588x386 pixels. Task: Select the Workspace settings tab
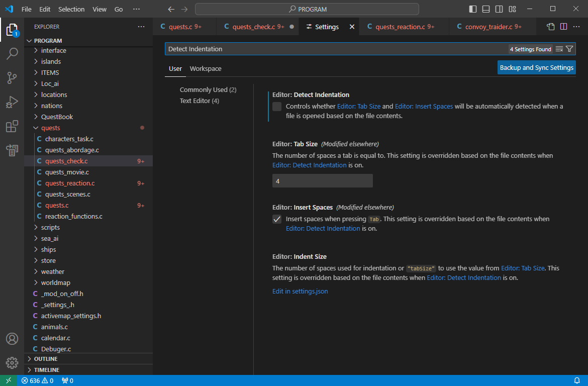click(x=206, y=69)
